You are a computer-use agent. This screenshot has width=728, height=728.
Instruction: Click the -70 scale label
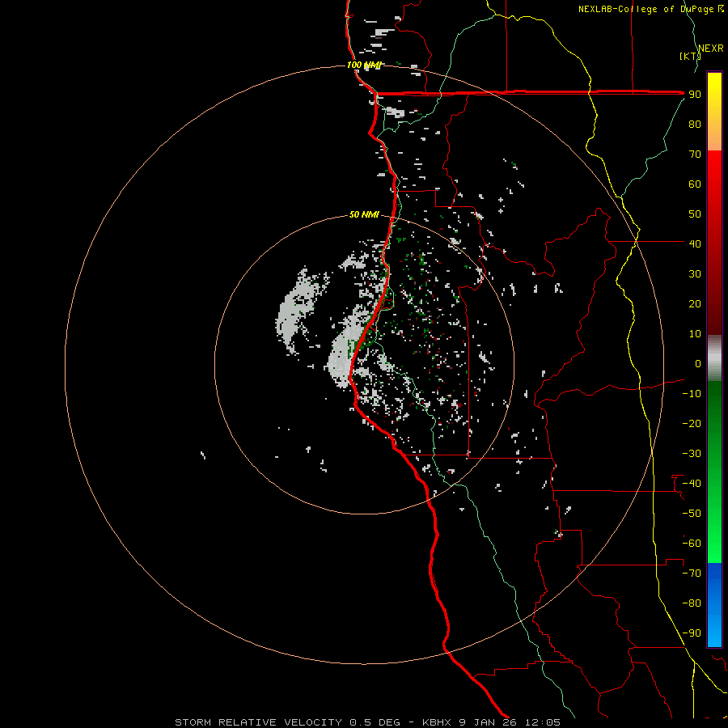(x=692, y=573)
